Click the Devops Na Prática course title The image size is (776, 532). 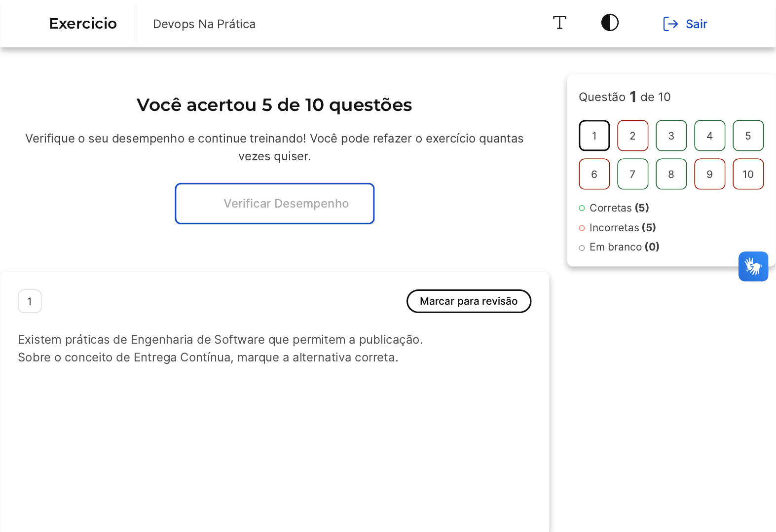[204, 24]
